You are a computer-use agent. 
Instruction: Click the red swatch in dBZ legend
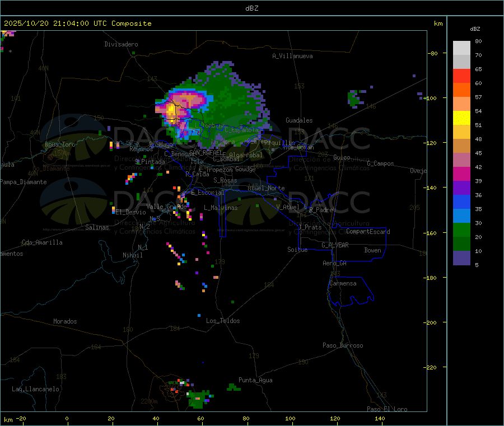461,76
